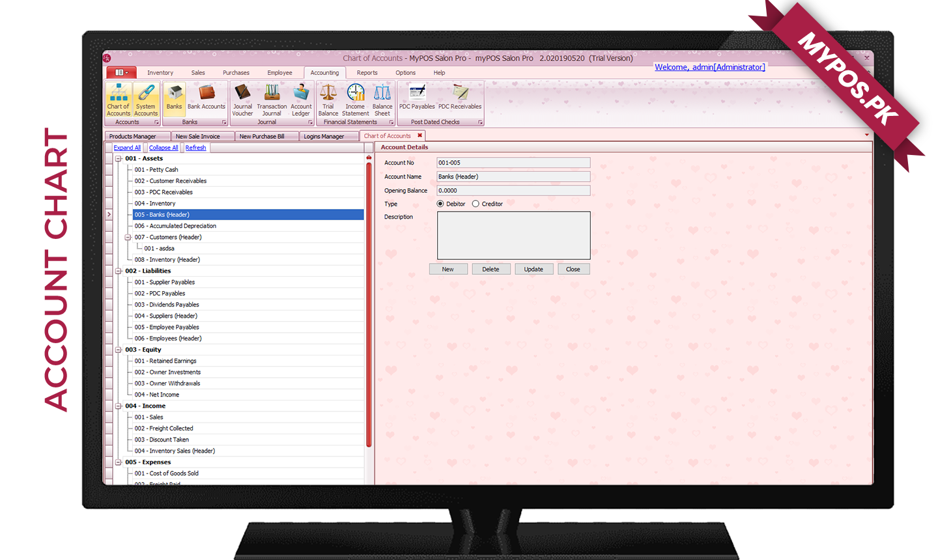Open the Chart of Accounts ribbon icon
This screenshot has height=560, width=938.
click(x=119, y=100)
